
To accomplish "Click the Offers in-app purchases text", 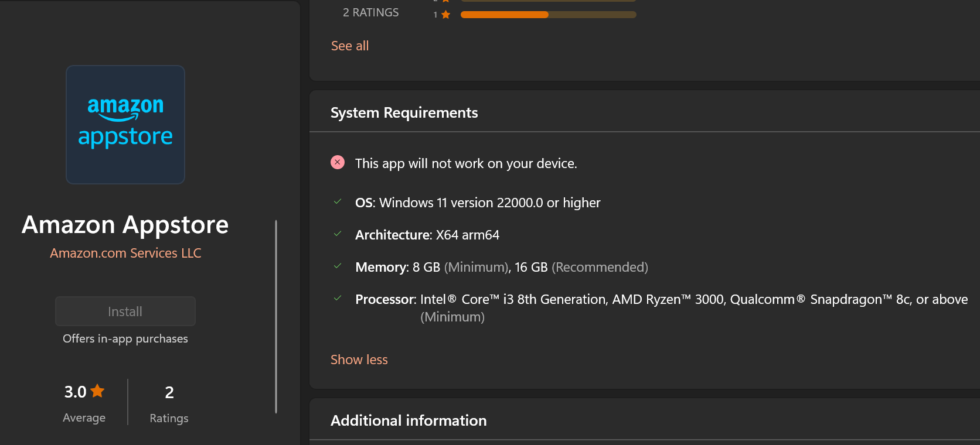I will (x=125, y=338).
